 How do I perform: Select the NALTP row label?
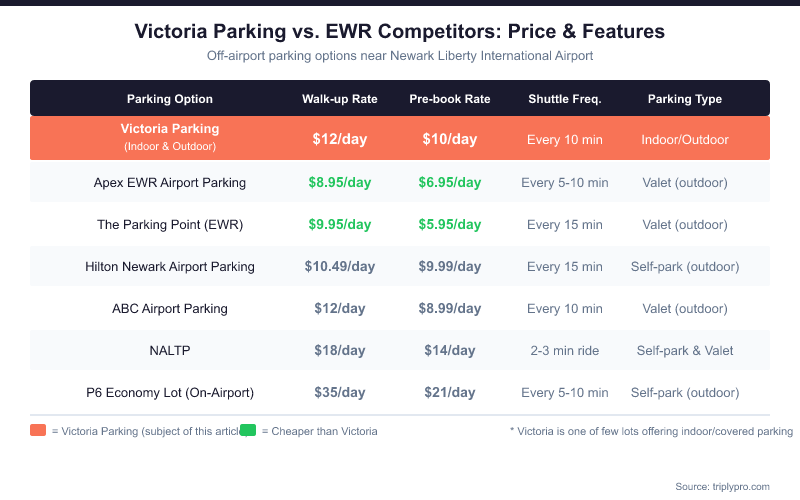tap(169, 351)
